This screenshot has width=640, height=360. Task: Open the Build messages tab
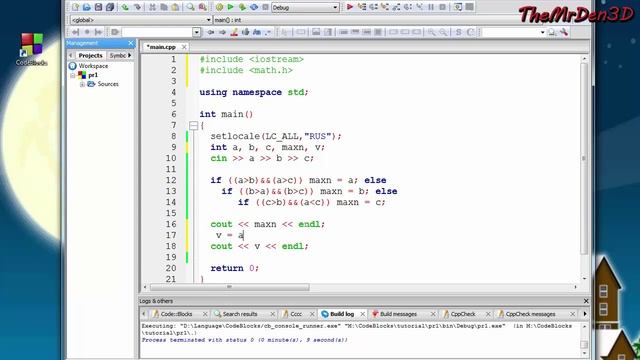pos(398,314)
